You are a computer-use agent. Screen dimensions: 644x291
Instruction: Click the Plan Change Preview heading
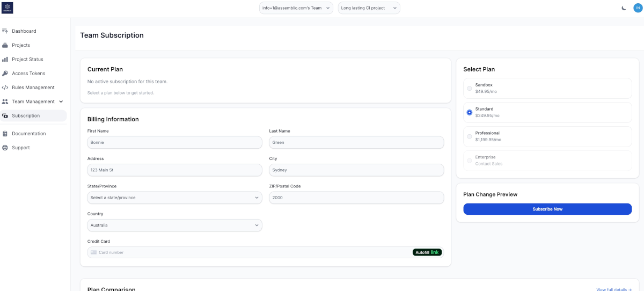click(490, 194)
